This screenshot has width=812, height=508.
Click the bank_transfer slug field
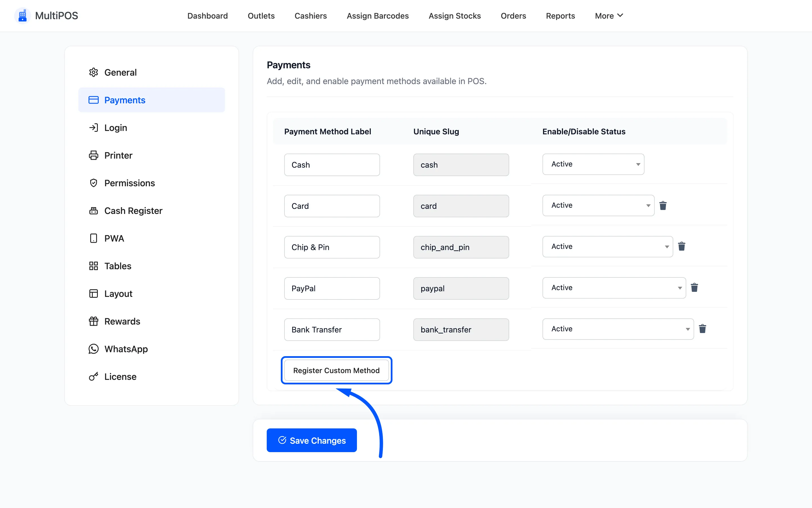[461, 330]
